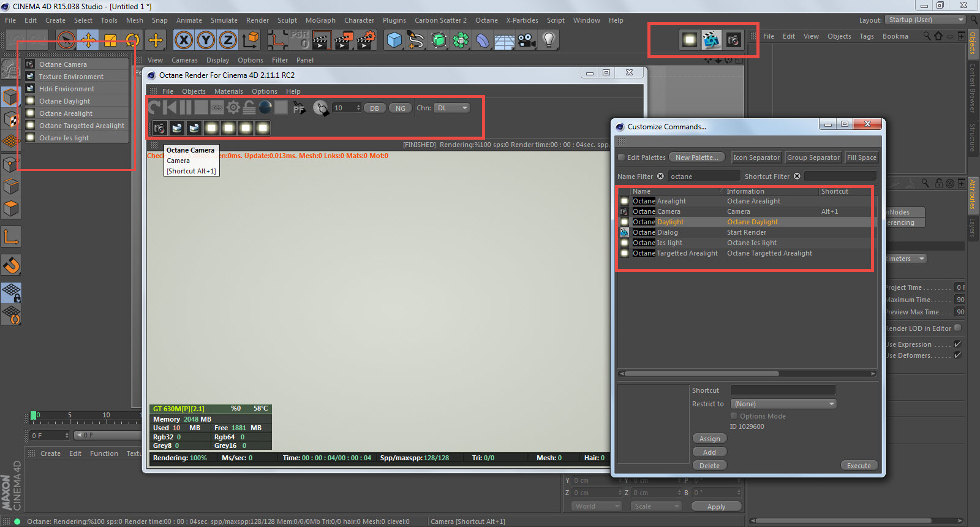Select the Scale tool in main toolbar
Screen dimensions: 980x527
110,40
